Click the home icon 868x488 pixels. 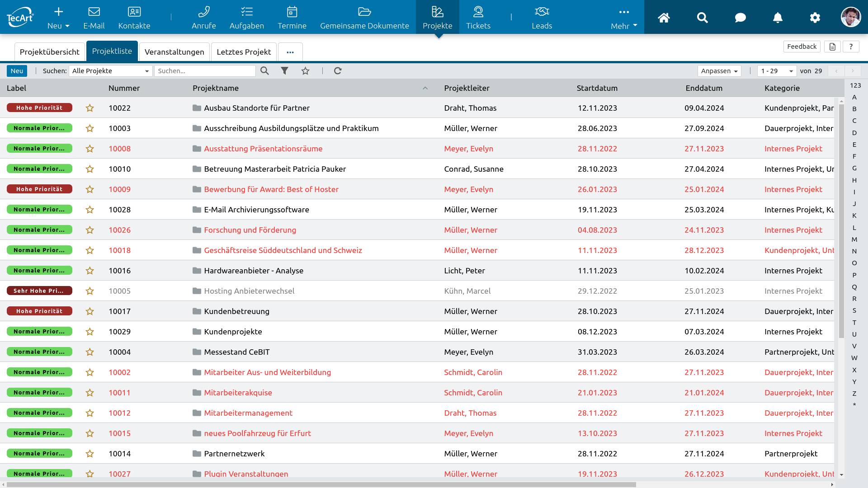664,18
